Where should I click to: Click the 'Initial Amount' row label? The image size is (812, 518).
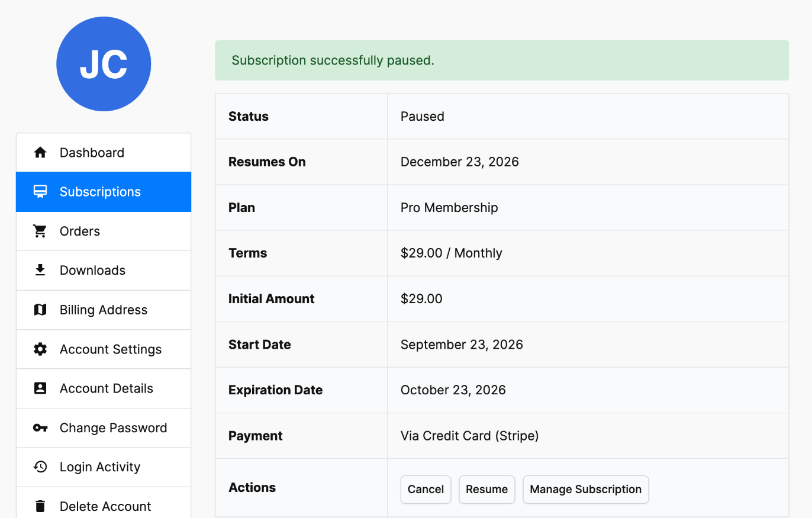pos(272,299)
